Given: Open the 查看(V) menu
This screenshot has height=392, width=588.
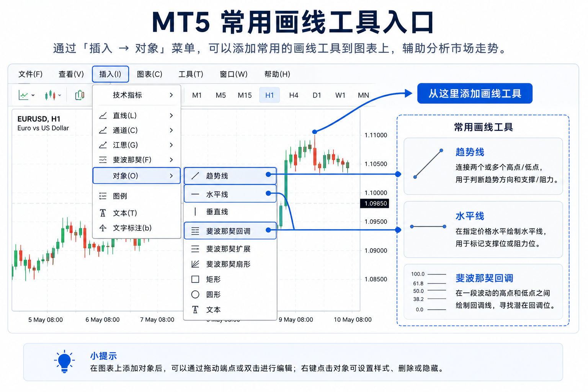Looking at the screenshot, I should click(71, 74).
